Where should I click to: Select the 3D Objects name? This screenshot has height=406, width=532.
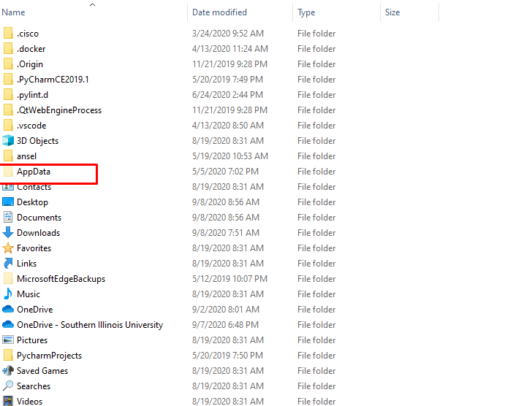coord(38,141)
